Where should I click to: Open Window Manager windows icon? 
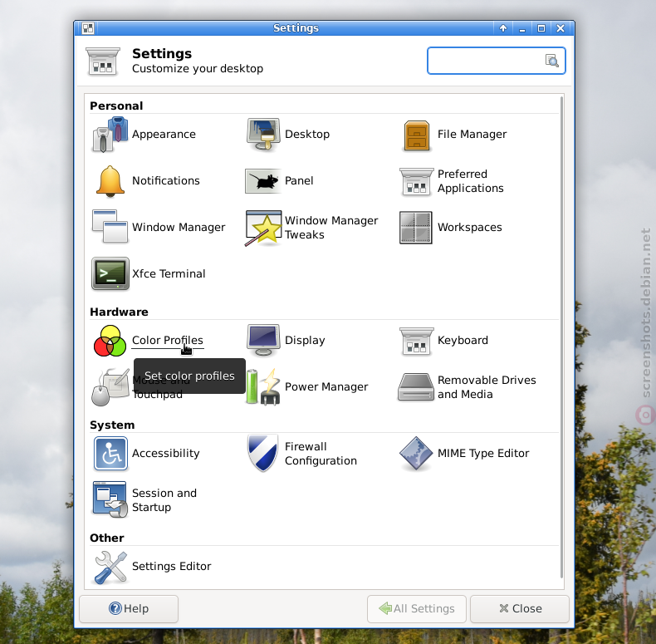(110, 226)
